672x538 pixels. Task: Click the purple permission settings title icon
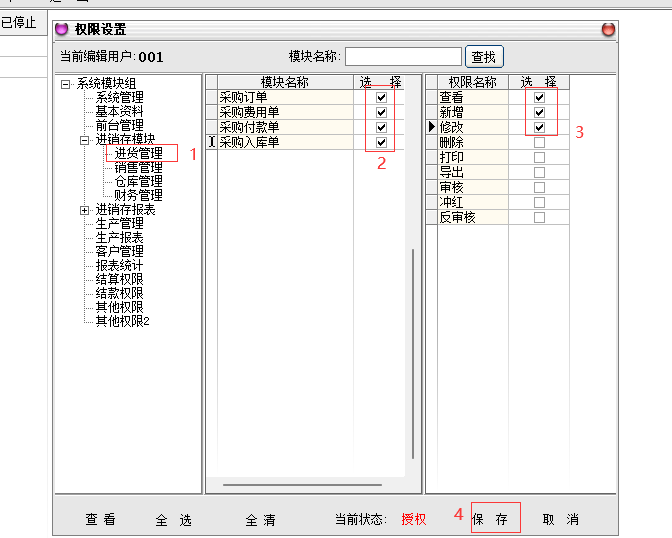(x=63, y=30)
